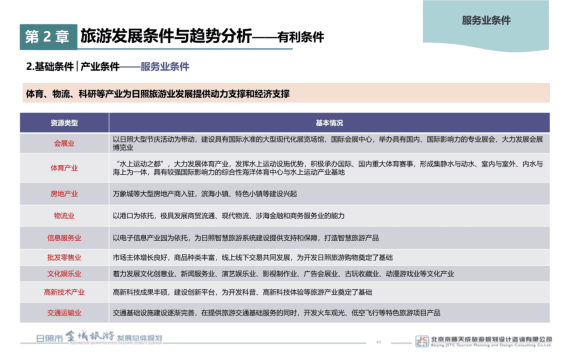
Task: Select the 交通运输业 row label
Action: pyautogui.click(x=64, y=313)
